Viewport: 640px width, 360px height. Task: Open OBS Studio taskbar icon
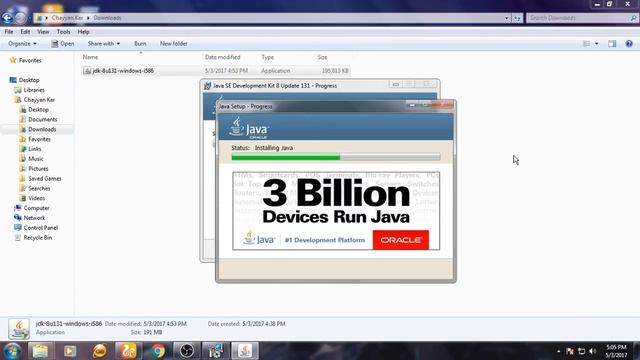[187, 351]
